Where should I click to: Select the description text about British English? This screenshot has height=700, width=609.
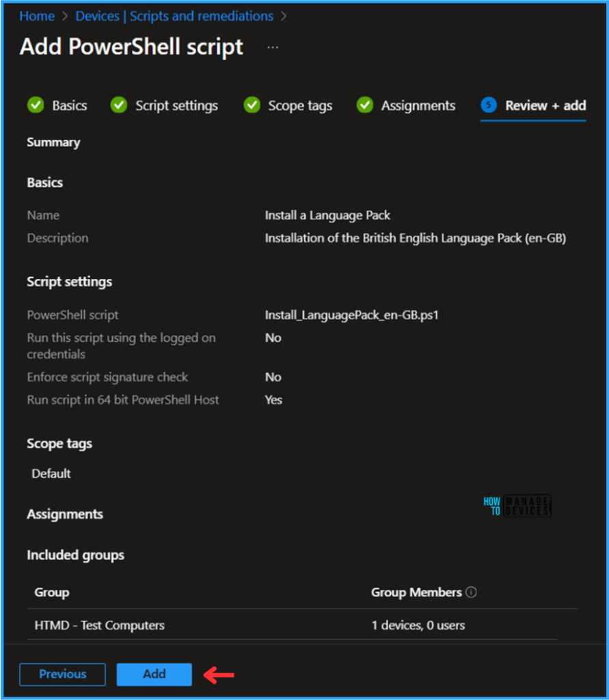[416, 239]
